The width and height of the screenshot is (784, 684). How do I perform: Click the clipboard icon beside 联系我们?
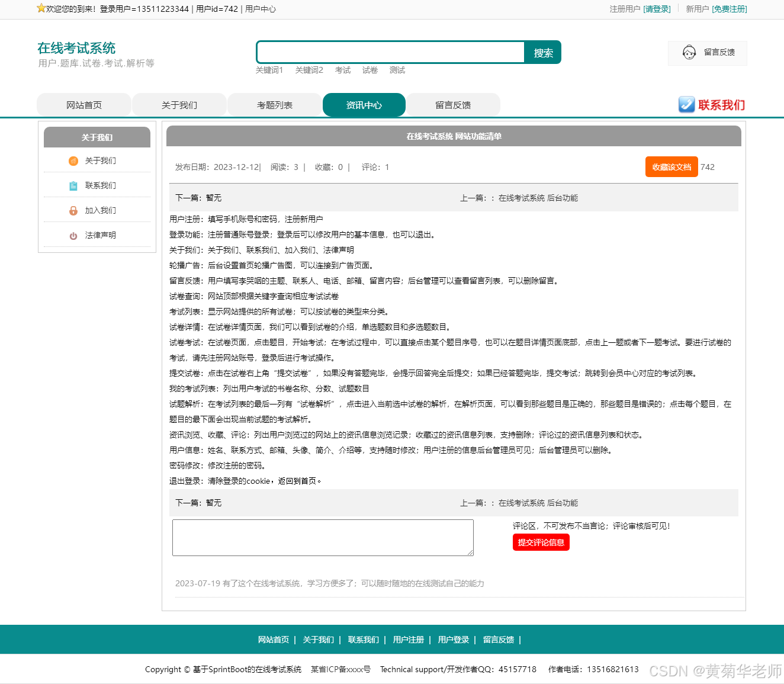coord(73,186)
